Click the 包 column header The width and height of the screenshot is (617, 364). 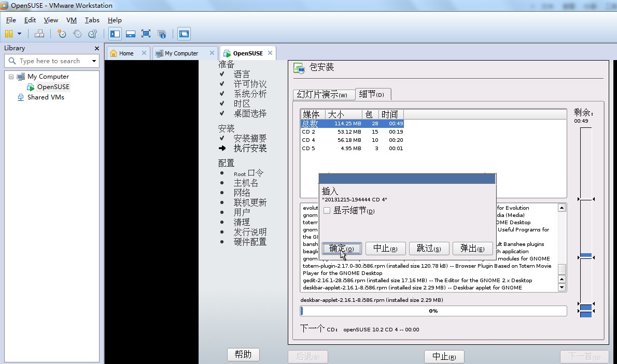tap(370, 114)
